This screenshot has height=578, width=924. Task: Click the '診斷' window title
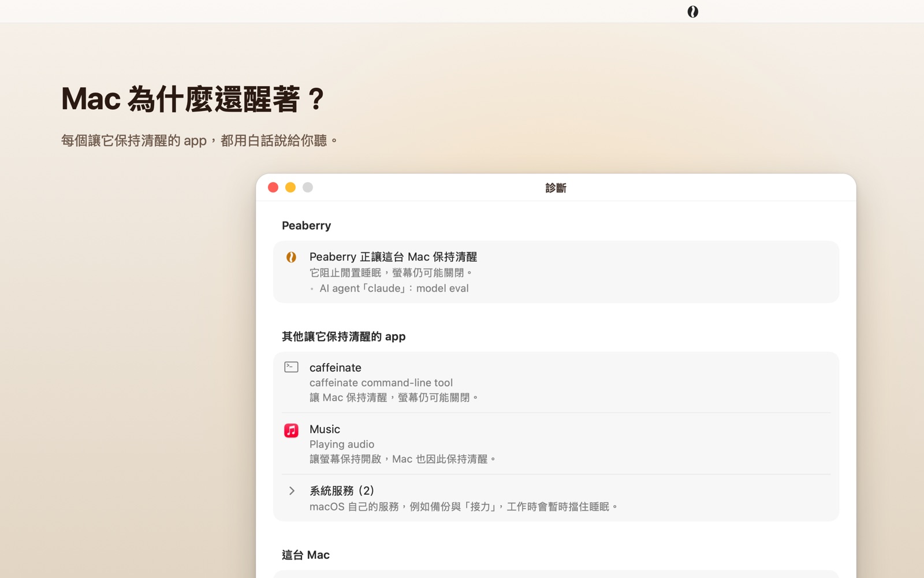[x=556, y=188]
